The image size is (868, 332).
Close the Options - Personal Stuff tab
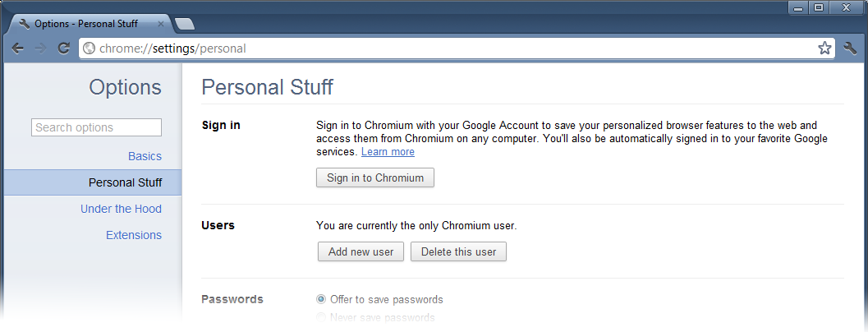[160, 24]
